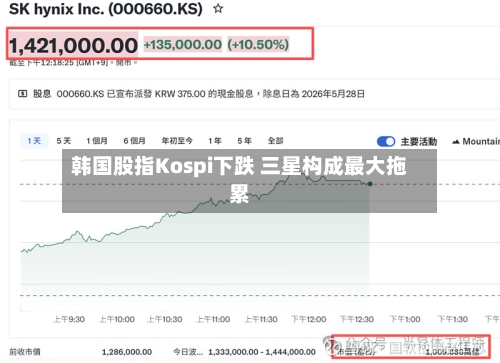Click the 下午1:00 axis label
Screen dimensions: 500x363
[x=405, y=319]
